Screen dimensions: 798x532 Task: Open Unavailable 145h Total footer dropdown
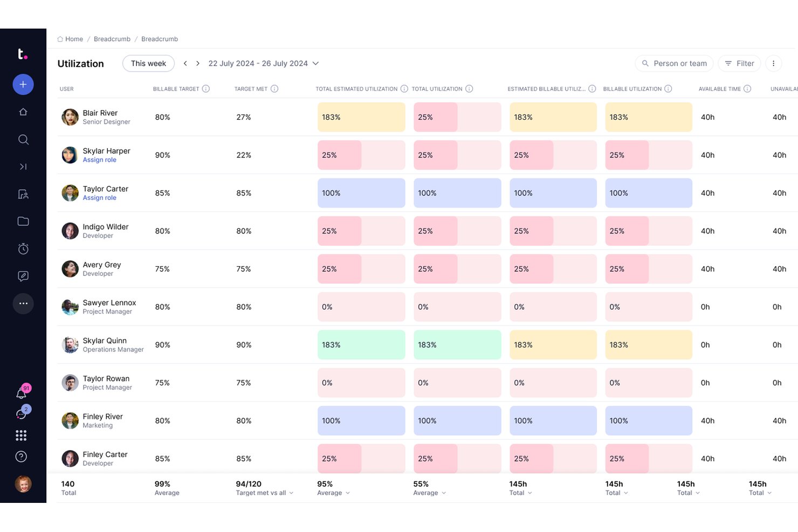pyautogui.click(x=760, y=493)
